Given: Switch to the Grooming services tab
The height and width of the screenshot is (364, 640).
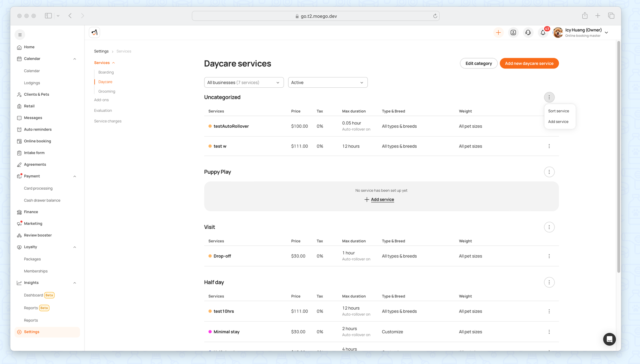Looking at the screenshot, I should coord(107,91).
